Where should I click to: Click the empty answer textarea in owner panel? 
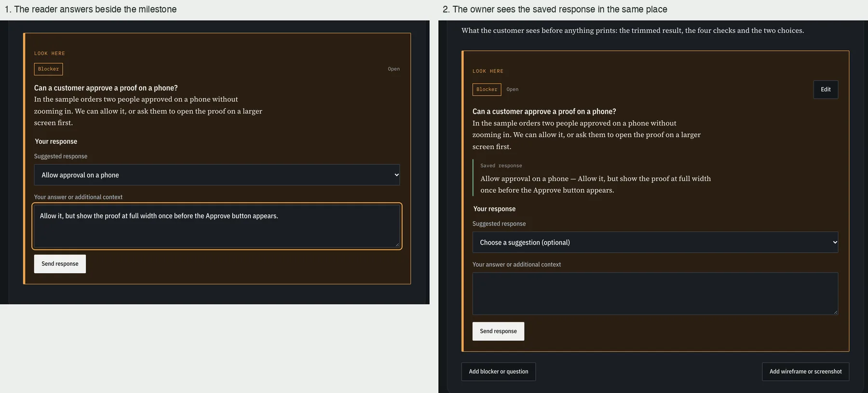655,294
